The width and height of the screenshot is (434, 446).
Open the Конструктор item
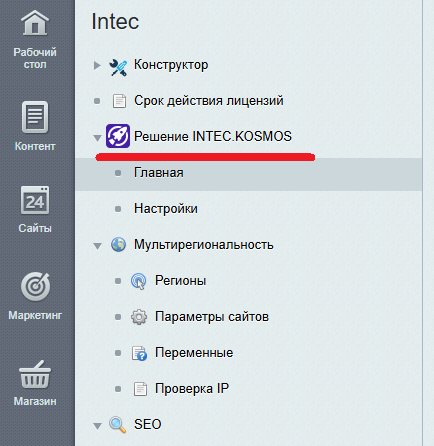pos(171,65)
